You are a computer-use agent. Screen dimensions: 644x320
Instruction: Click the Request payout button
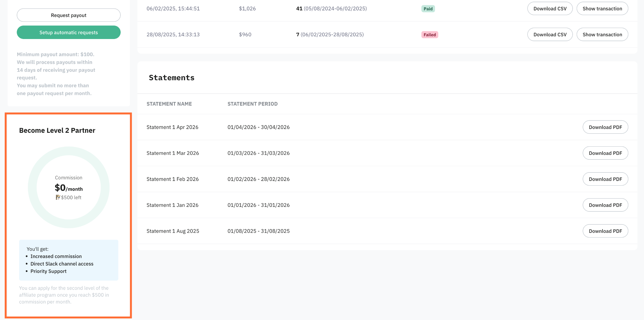tap(69, 15)
